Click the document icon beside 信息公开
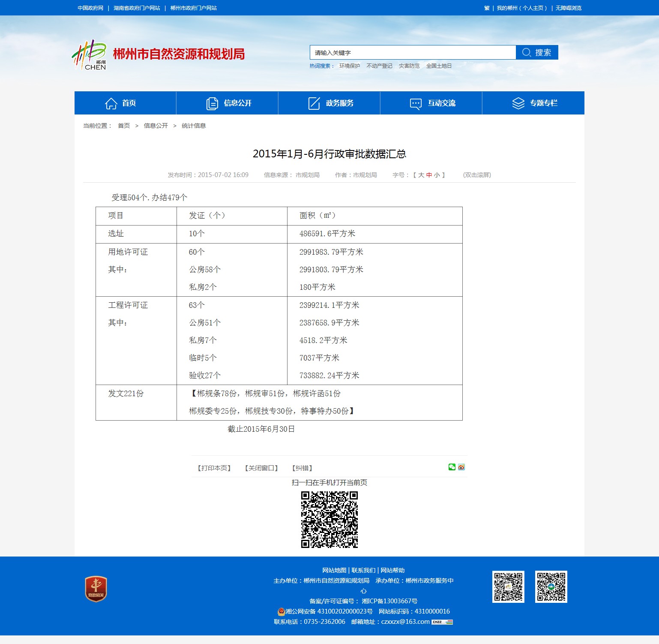 212,103
